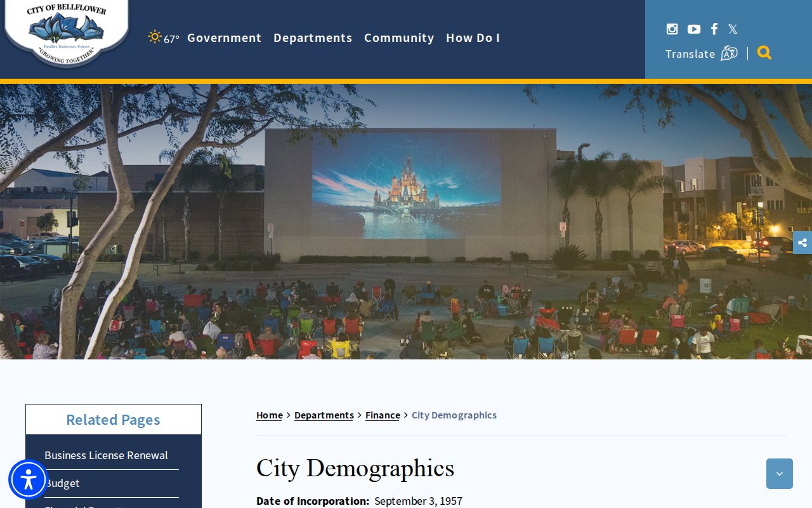This screenshot has height=508, width=812.
Task: Expand the blue chevron-down page button
Action: click(780, 474)
